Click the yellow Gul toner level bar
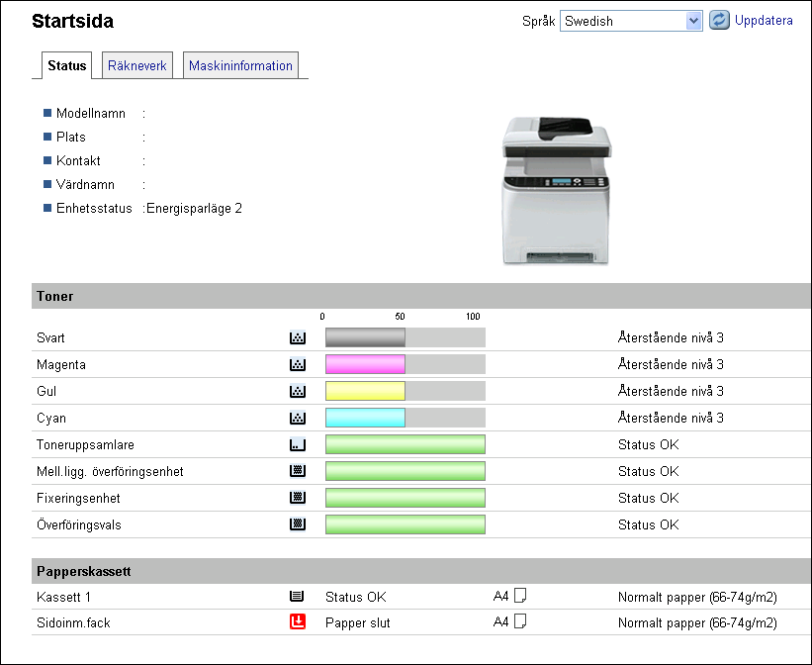Screen dimensions: 812x665 365,391
